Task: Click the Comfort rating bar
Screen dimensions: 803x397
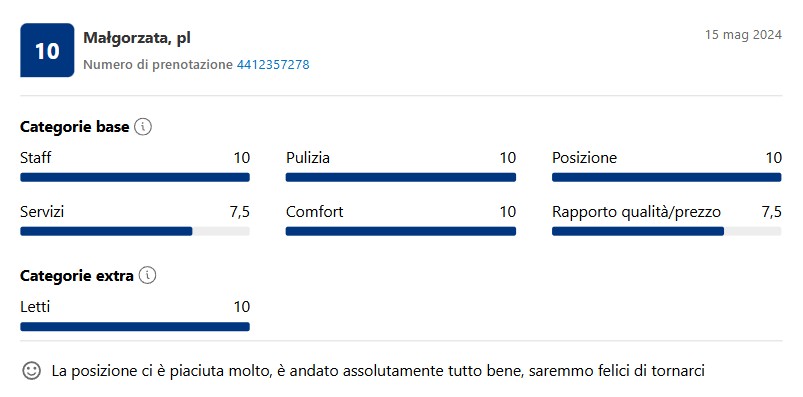Action: [400, 232]
